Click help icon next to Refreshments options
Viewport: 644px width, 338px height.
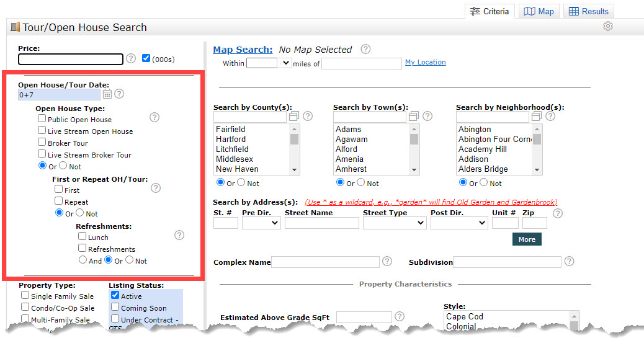click(179, 235)
